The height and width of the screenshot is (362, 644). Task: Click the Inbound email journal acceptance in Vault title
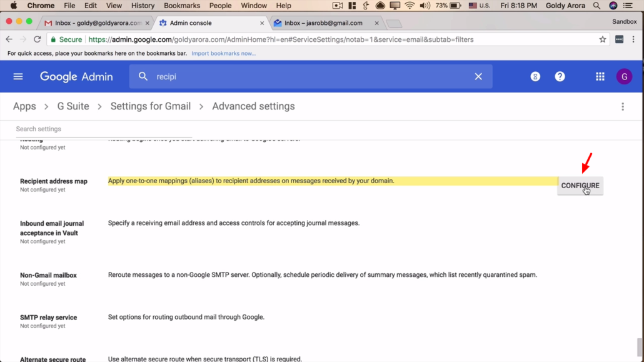(52, 228)
